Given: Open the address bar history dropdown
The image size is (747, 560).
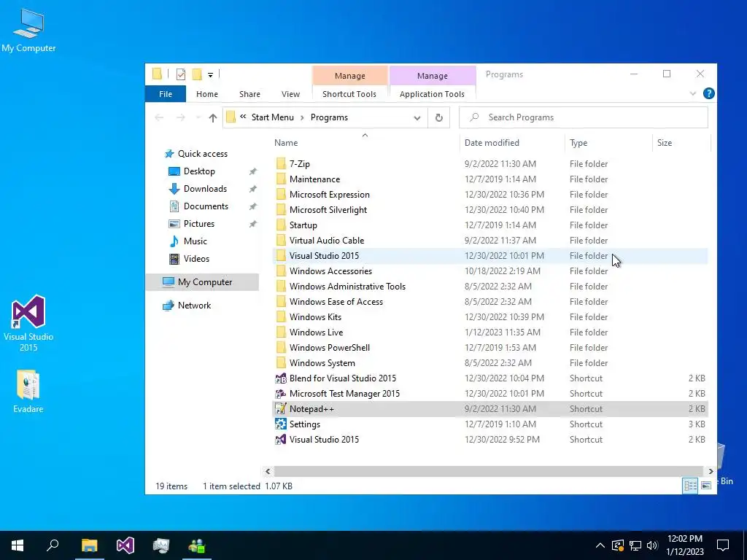Looking at the screenshot, I should (x=417, y=117).
